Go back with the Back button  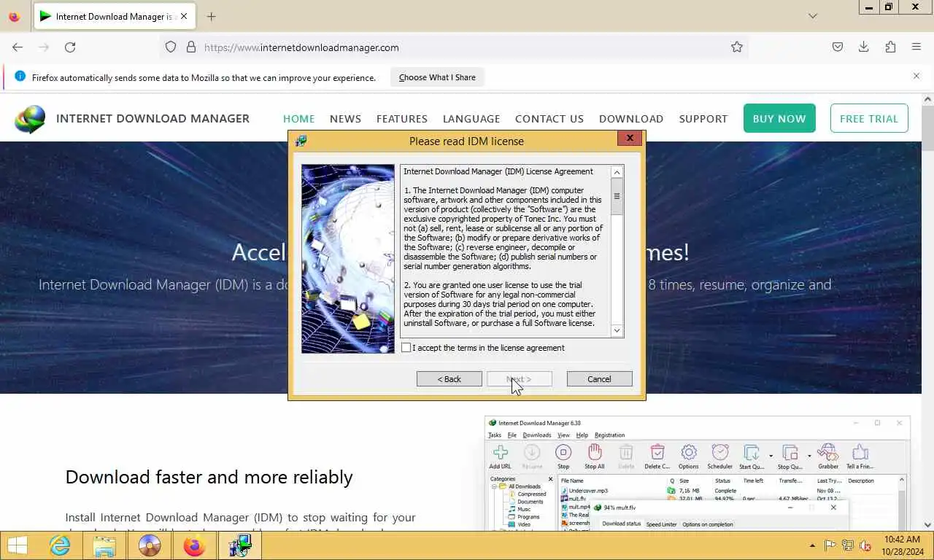(449, 379)
